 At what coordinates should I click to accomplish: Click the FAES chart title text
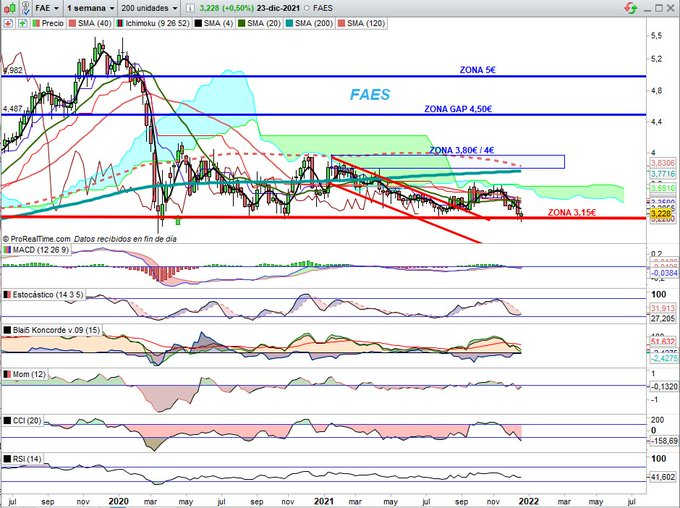[x=370, y=95]
